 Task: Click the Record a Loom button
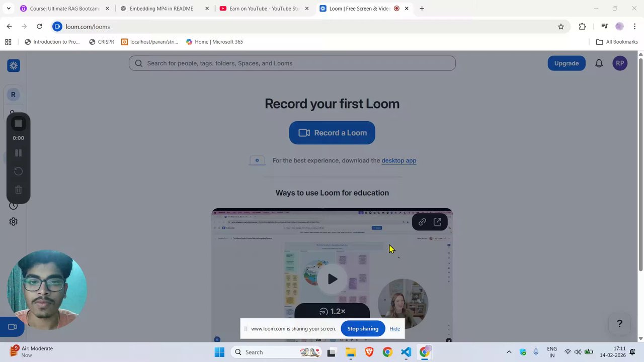pyautogui.click(x=332, y=133)
